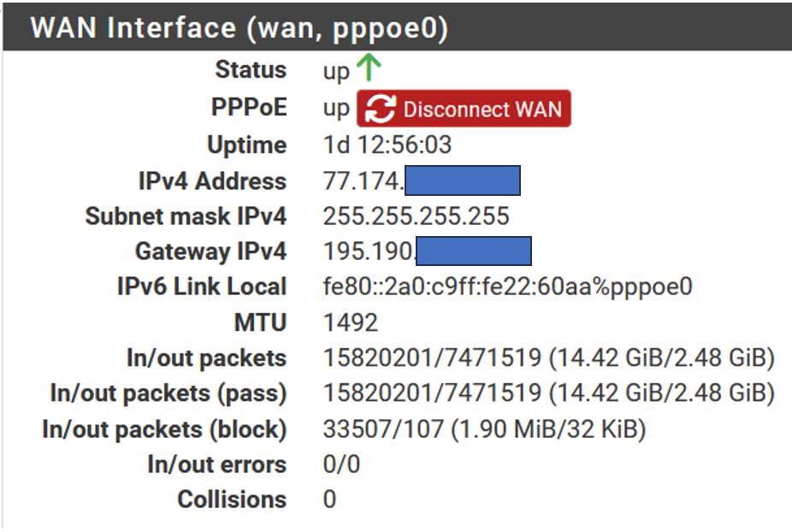Select the Uptime value 1d 12:56:03
This screenshot has width=792, height=532.
(387, 145)
